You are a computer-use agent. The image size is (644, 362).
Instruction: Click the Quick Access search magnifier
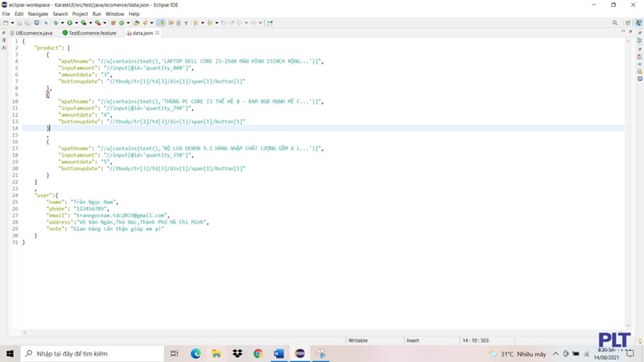click(615, 23)
